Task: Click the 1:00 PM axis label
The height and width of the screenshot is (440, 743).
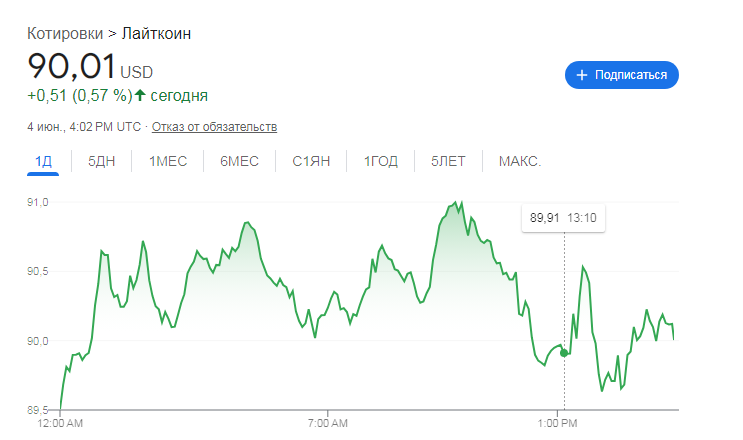Action: point(557,423)
